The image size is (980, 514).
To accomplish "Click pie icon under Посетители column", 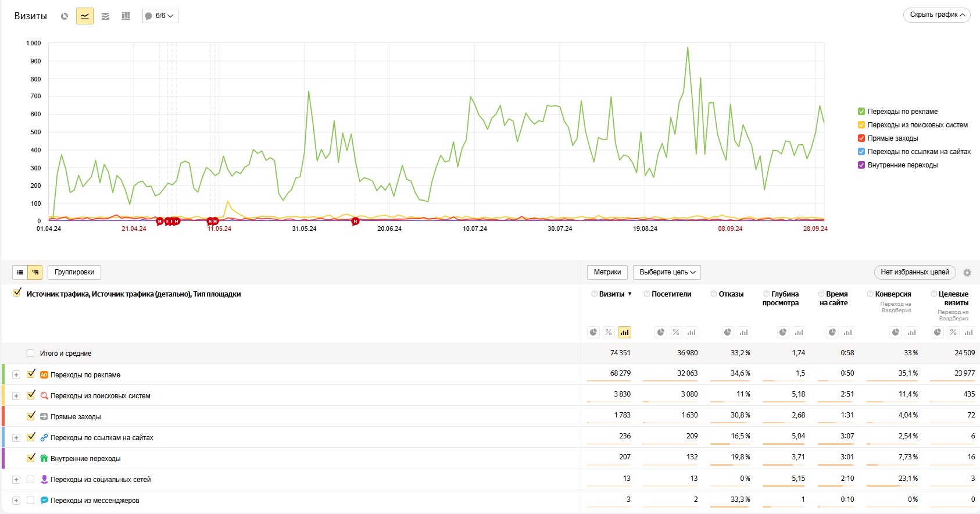I will click(x=660, y=333).
